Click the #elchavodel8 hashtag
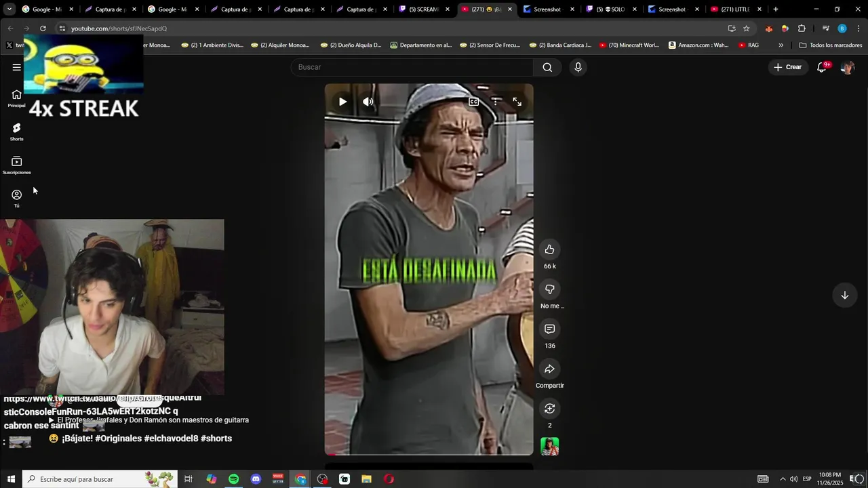This screenshot has height=488, width=868. tap(171, 439)
